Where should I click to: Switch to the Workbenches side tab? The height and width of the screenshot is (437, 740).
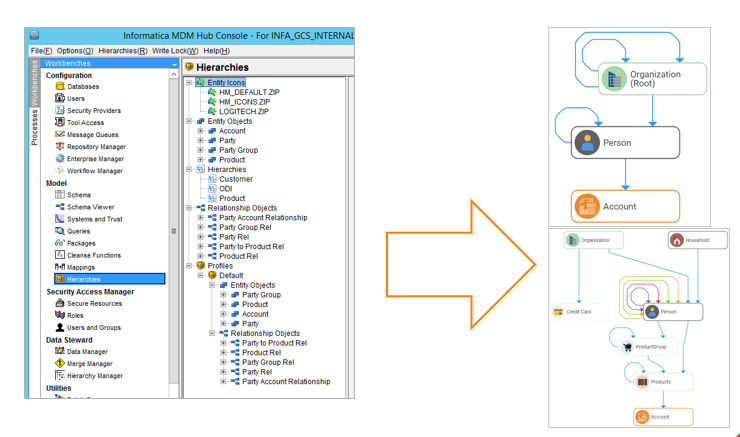[x=34, y=84]
